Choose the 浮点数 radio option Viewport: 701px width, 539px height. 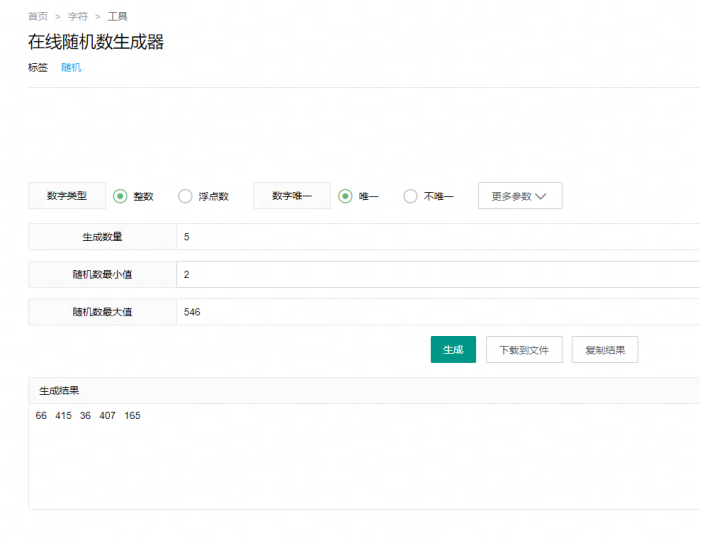(x=185, y=196)
